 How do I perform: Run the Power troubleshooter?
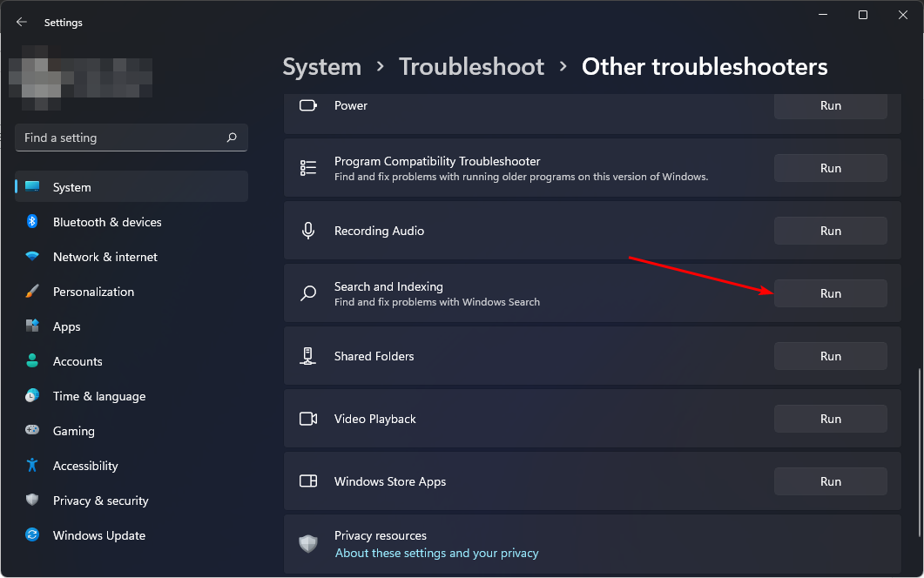point(830,105)
